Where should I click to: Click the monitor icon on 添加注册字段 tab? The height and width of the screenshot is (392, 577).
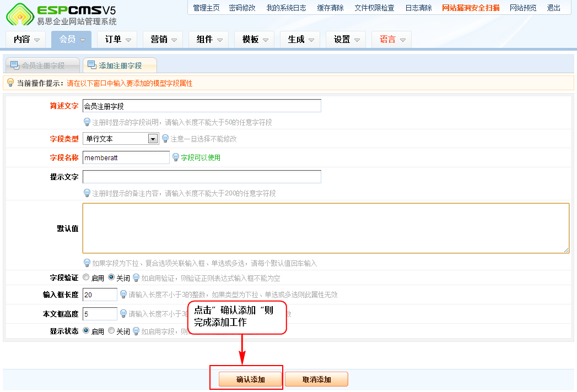point(91,65)
